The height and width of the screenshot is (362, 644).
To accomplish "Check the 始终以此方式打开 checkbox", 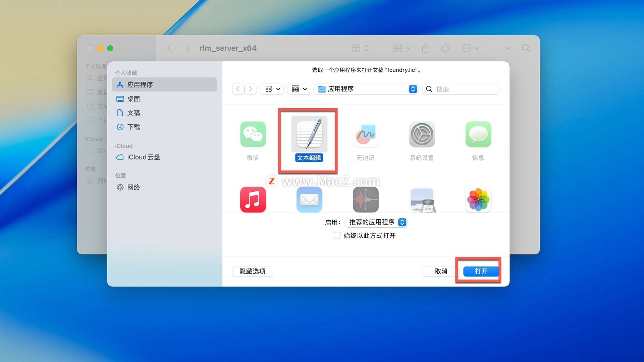I will [337, 235].
